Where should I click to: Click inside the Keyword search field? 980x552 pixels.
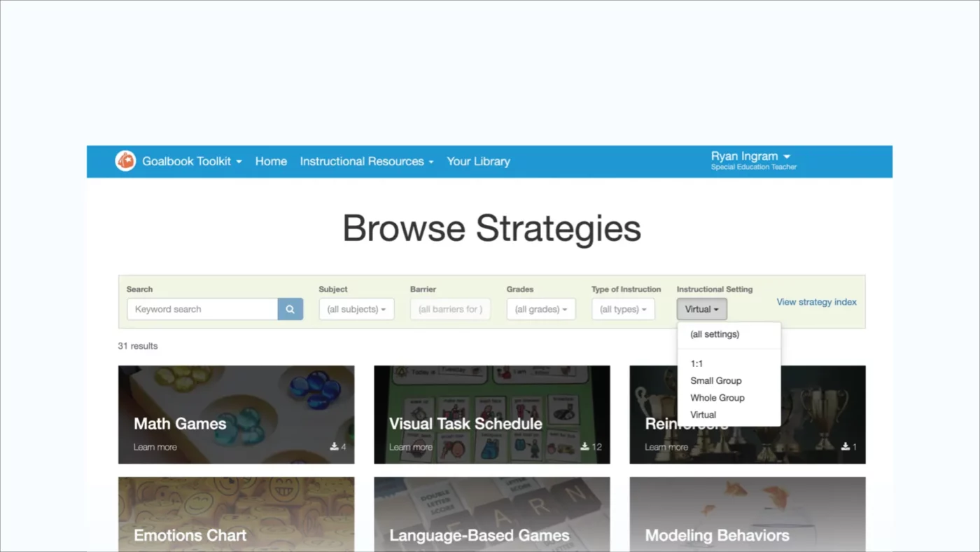coord(202,309)
